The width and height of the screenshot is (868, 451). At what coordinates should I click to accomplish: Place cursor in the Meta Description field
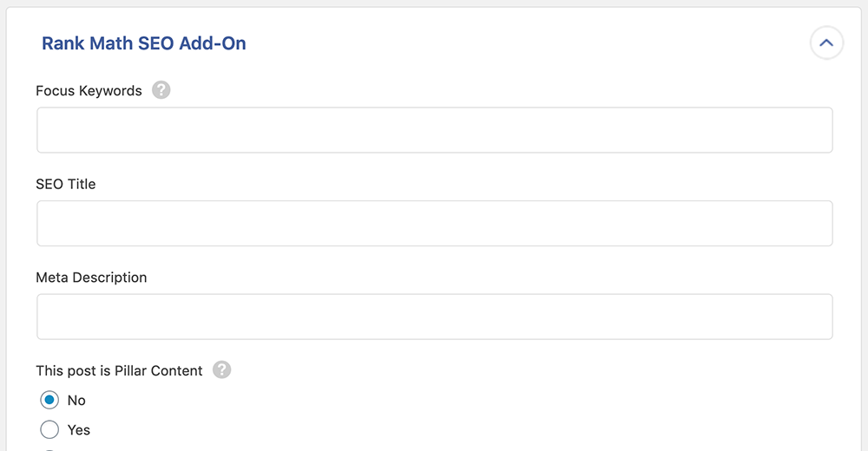(x=434, y=317)
